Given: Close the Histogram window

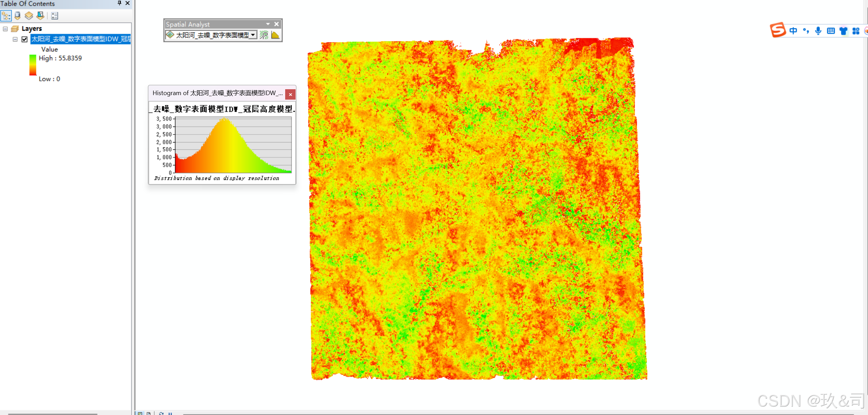Looking at the screenshot, I should (x=290, y=94).
